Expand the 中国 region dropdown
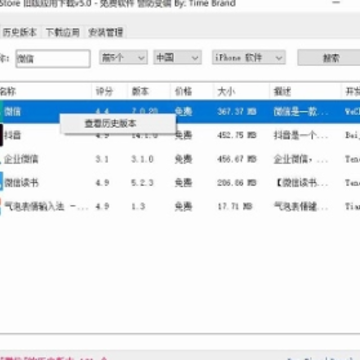 [177, 58]
